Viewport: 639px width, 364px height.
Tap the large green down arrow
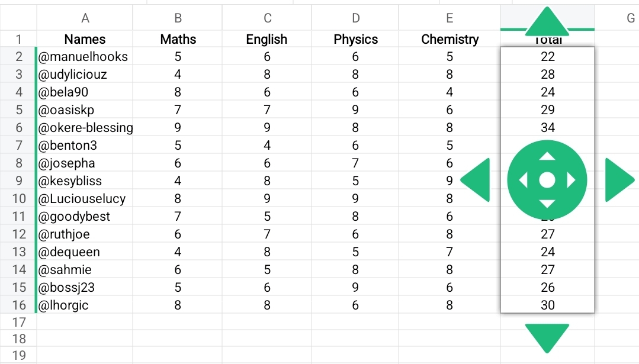click(547, 337)
